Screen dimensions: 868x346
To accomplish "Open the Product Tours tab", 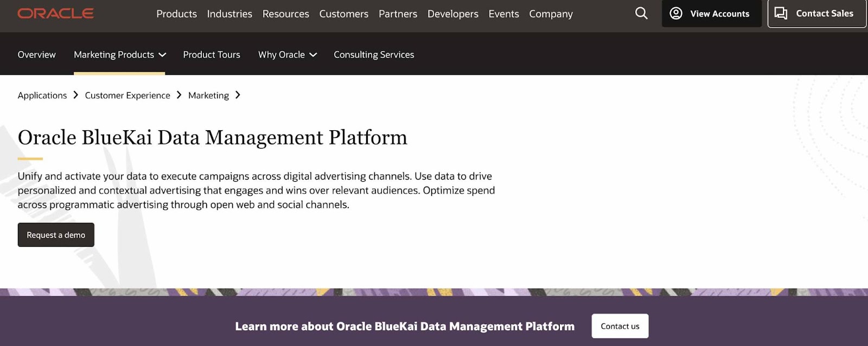I will (212, 54).
